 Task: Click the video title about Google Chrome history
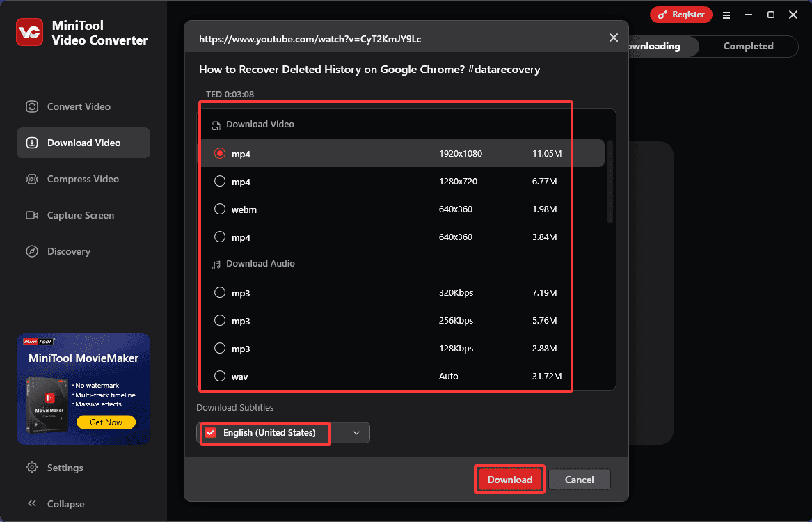coord(369,70)
